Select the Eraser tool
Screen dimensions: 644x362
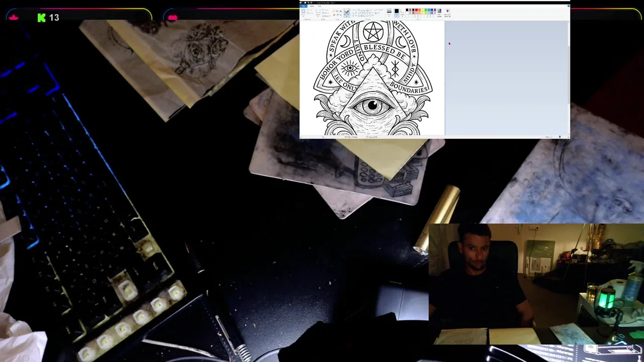coord(334,15)
